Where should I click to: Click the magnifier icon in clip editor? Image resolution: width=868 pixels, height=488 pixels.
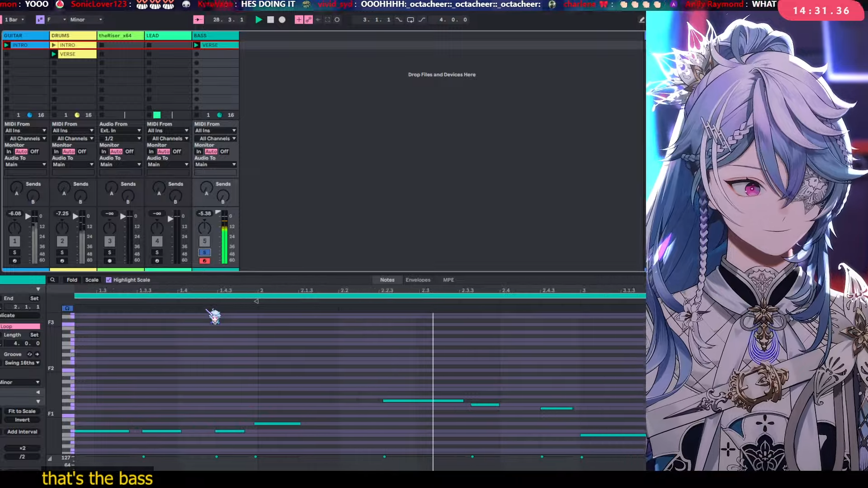52,280
